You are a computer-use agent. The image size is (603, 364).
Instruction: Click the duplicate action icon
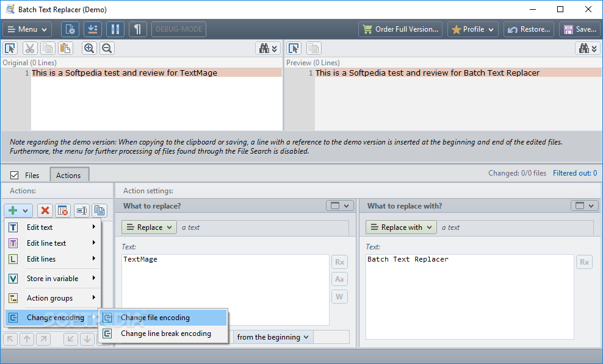click(99, 210)
